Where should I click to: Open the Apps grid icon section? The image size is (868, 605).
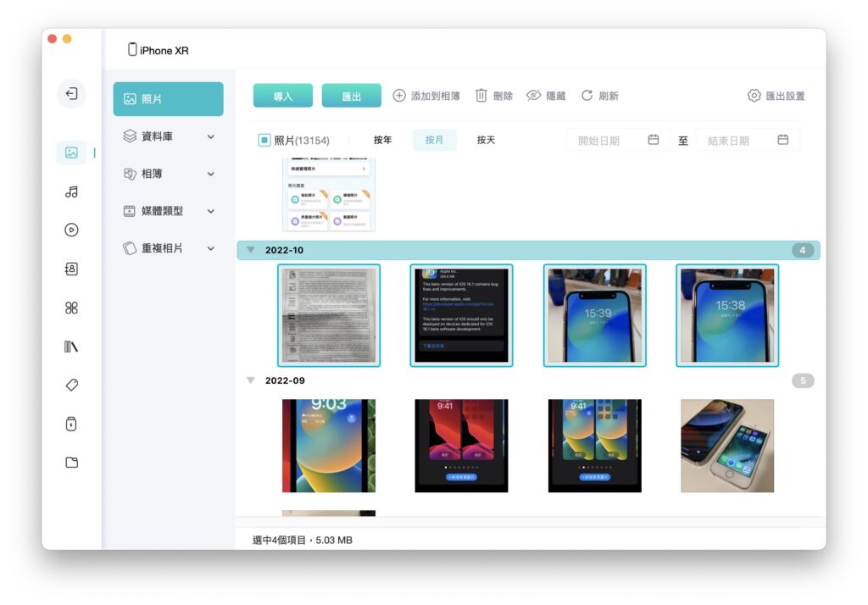[71, 308]
